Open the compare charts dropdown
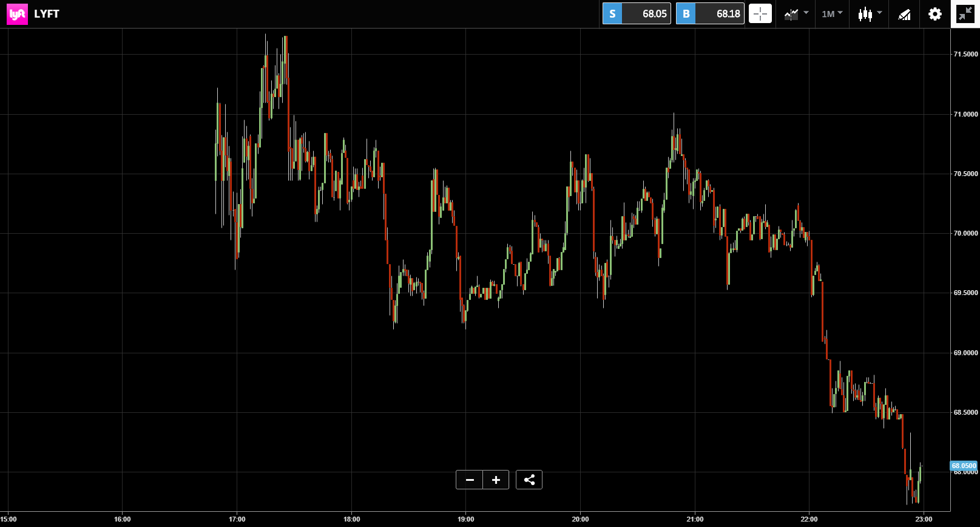Viewport: 980px width, 527px height. tap(796, 13)
